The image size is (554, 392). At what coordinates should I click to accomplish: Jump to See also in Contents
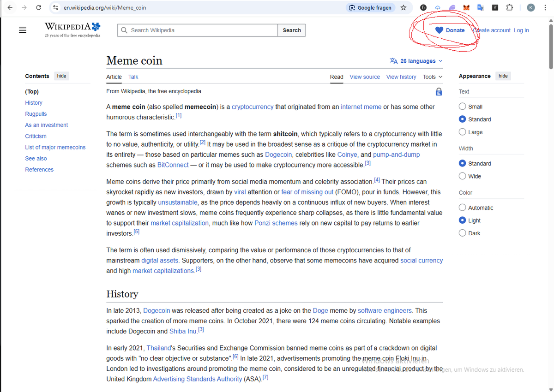[36, 158]
